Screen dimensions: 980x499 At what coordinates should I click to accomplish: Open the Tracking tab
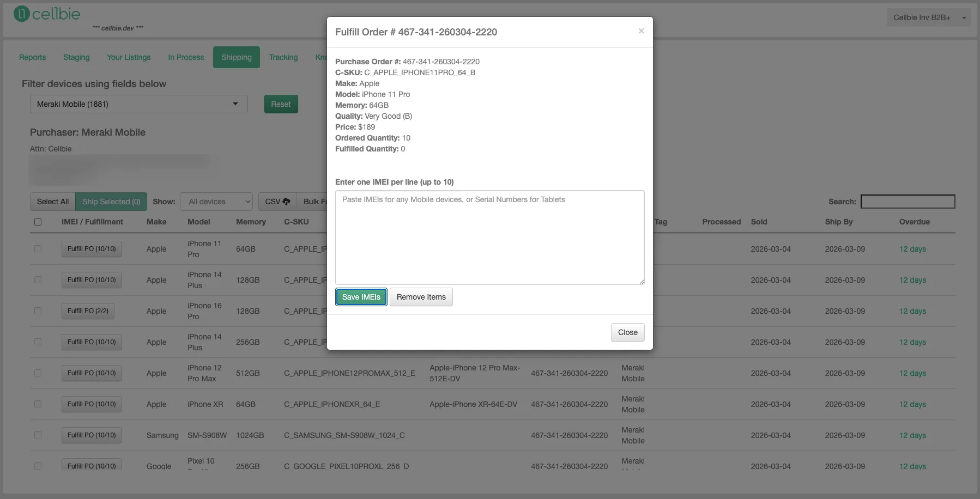[x=283, y=57]
